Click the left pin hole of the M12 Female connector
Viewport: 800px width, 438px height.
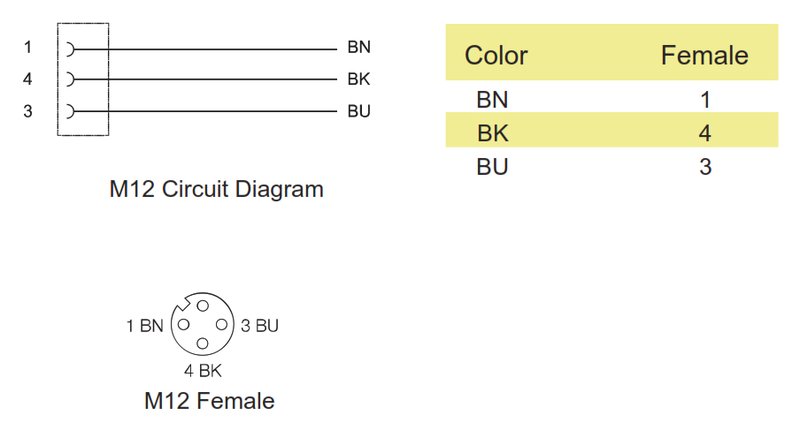183,325
